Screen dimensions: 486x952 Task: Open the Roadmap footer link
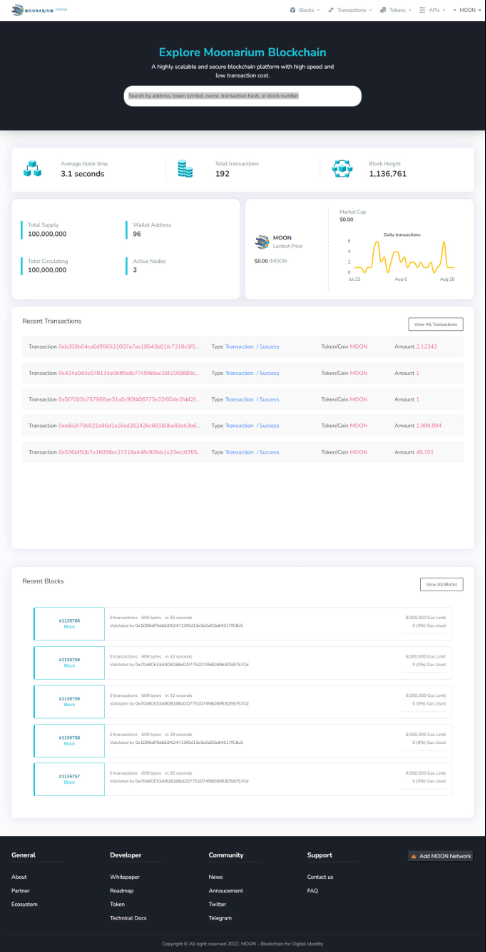pos(122,891)
